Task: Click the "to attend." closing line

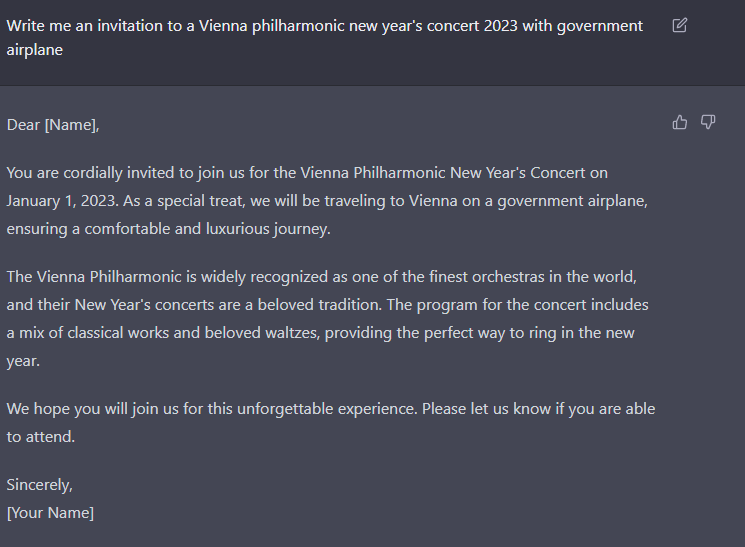Action: [x=40, y=437]
